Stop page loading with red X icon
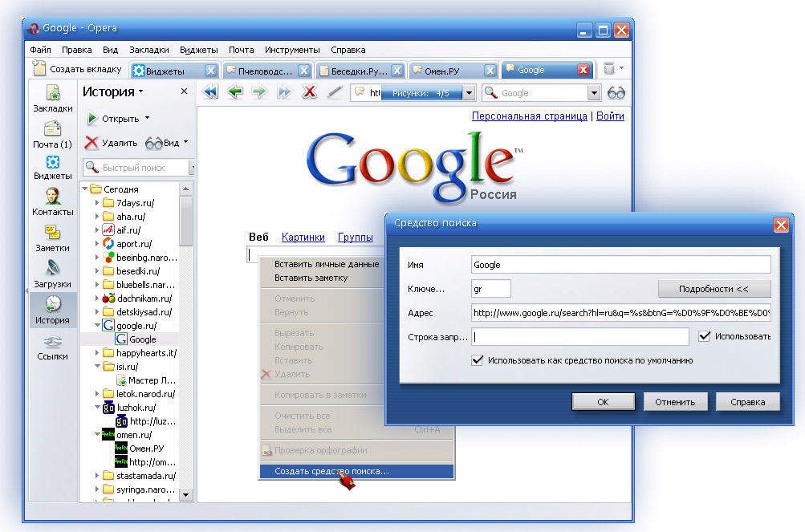 click(x=309, y=92)
